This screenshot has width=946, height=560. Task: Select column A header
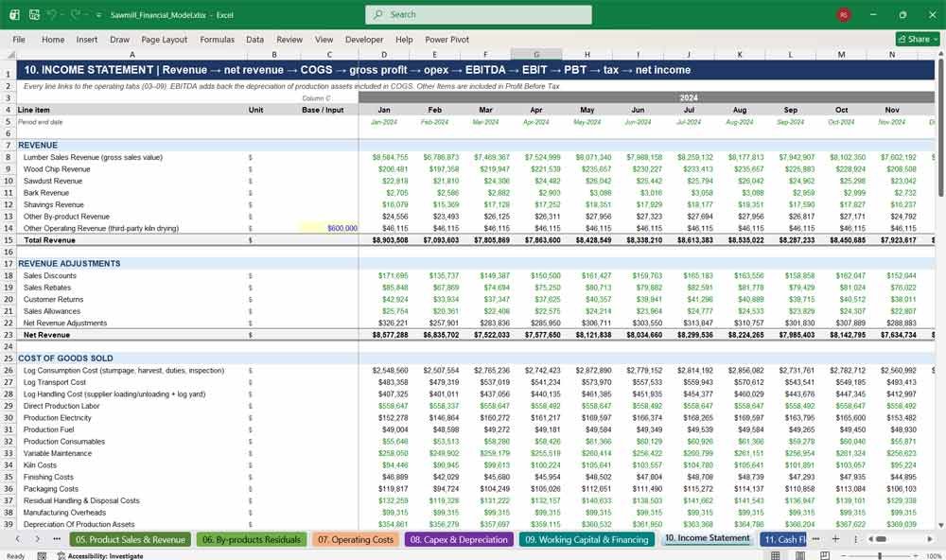click(131, 54)
